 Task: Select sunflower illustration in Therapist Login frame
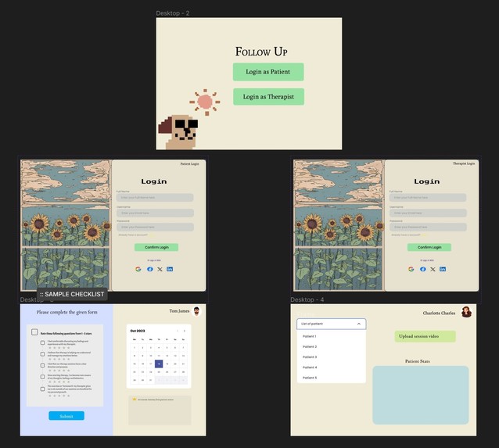tap(339, 225)
